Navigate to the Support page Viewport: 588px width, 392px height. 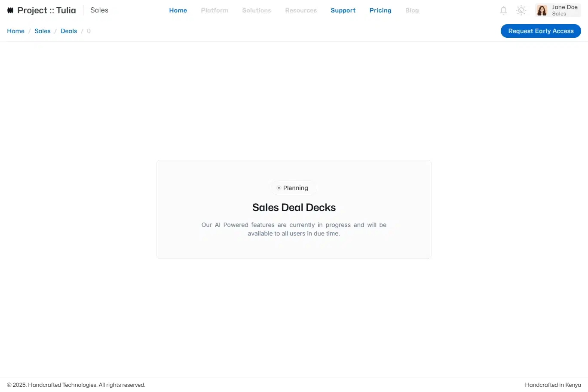point(343,10)
